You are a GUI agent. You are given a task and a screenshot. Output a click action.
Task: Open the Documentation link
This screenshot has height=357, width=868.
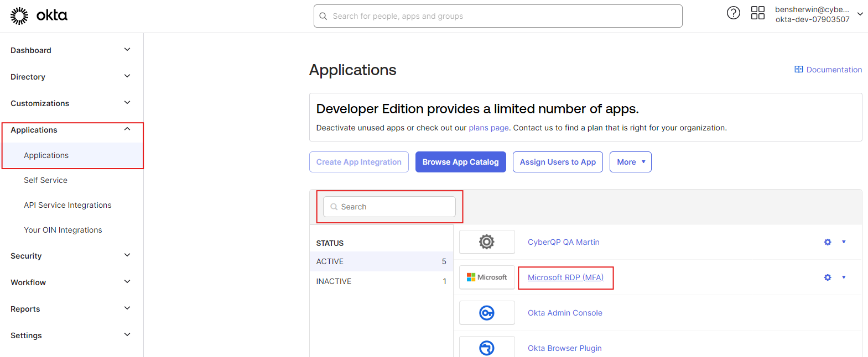coord(834,70)
